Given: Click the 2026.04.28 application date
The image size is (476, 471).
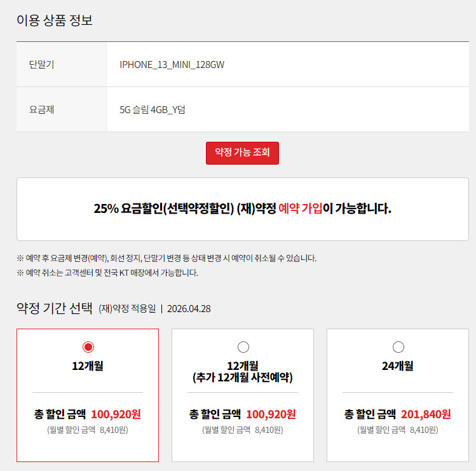Looking at the screenshot, I should [189, 309].
